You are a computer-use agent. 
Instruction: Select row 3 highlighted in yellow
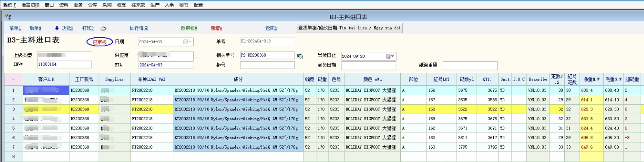point(13,109)
